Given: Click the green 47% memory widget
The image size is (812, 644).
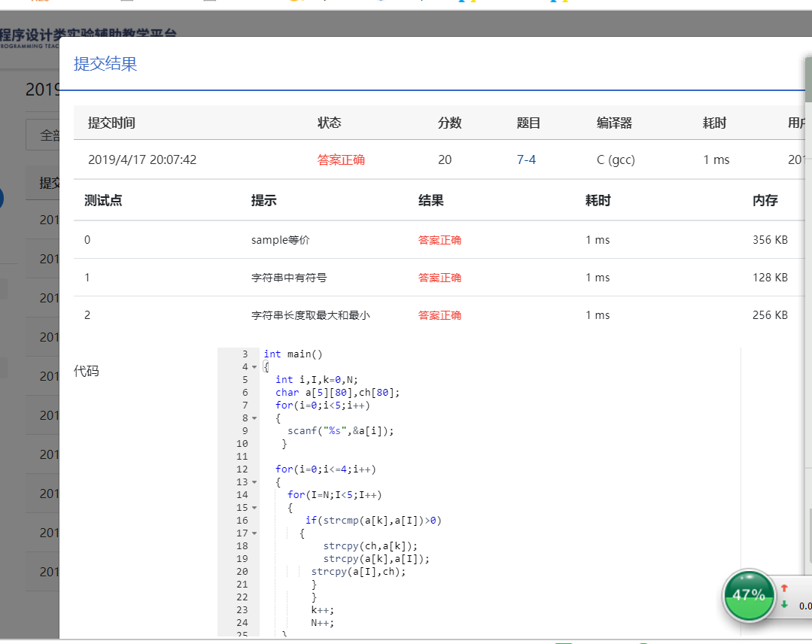Looking at the screenshot, I should [x=748, y=595].
